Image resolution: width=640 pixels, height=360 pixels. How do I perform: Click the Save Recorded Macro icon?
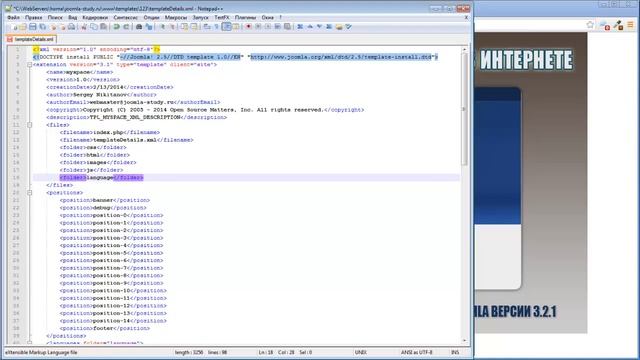[x=287, y=27]
